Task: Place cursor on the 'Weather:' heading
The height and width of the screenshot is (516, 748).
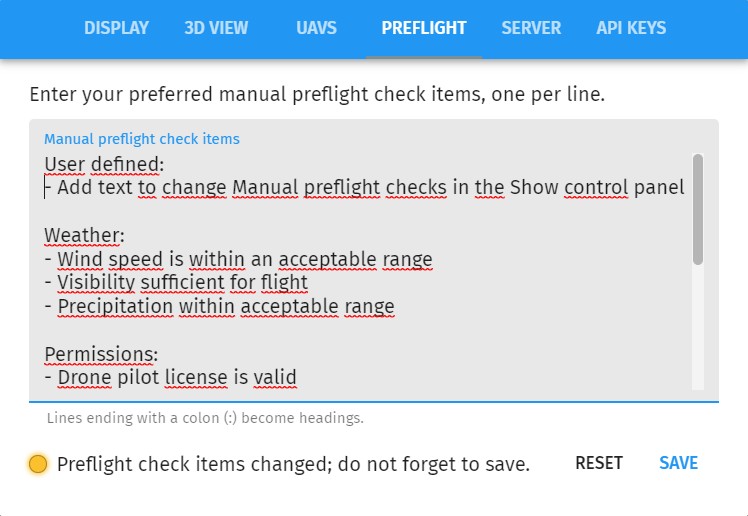Action: pyautogui.click(x=84, y=235)
